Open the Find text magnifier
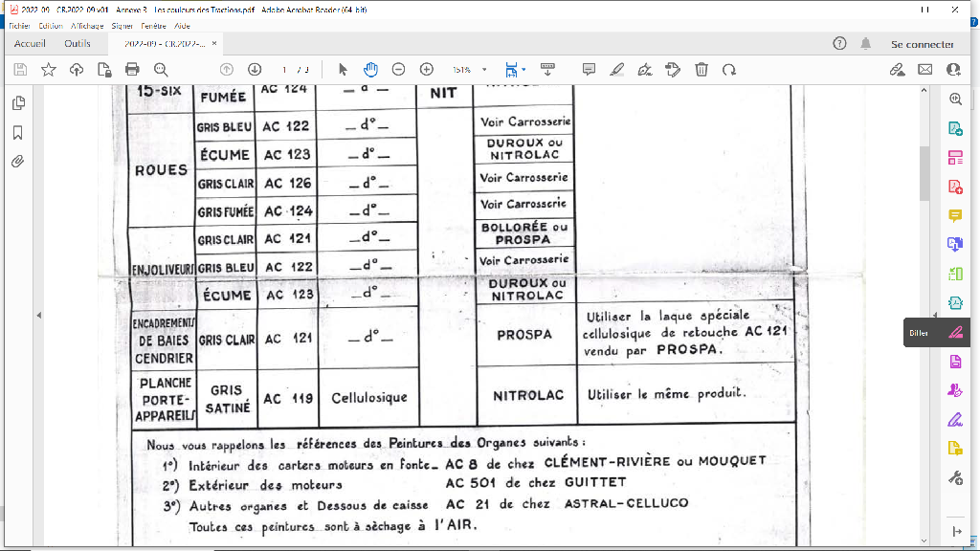The height and width of the screenshot is (551, 980). (161, 69)
